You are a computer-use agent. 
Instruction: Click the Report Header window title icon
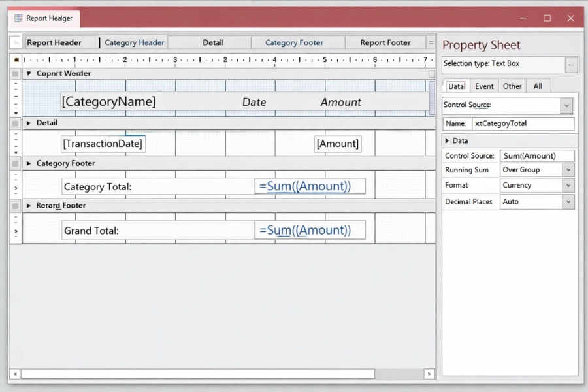18,18
